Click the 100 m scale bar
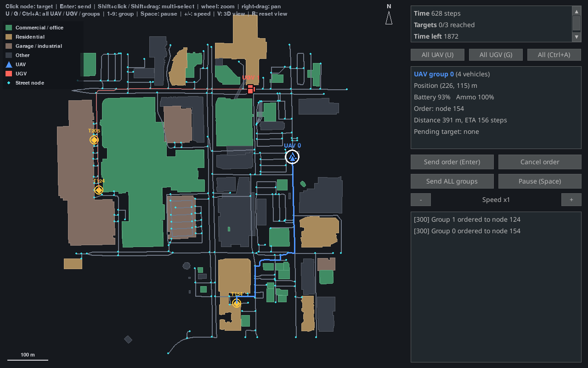Viewport: 588px width, 368px height. click(28, 357)
